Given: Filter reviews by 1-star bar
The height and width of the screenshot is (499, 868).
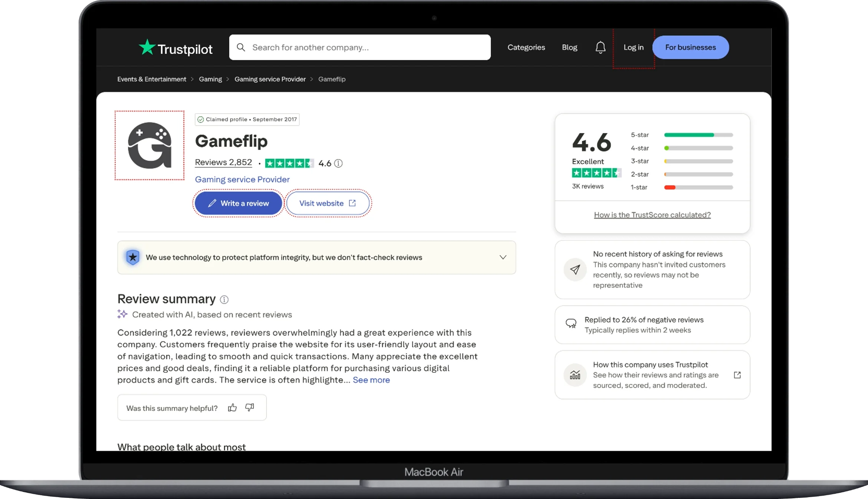Looking at the screenshot, I should (x=682, y=187).
